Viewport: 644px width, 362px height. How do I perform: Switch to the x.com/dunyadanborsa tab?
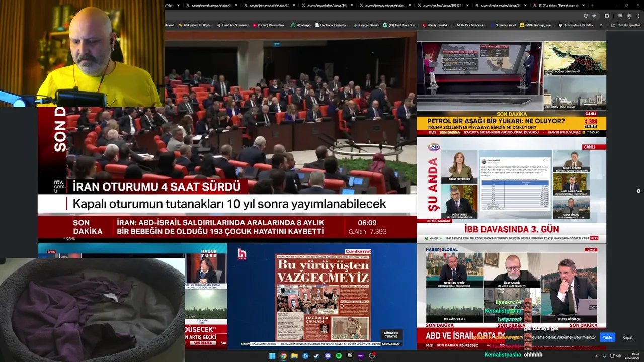pos(384,5)
